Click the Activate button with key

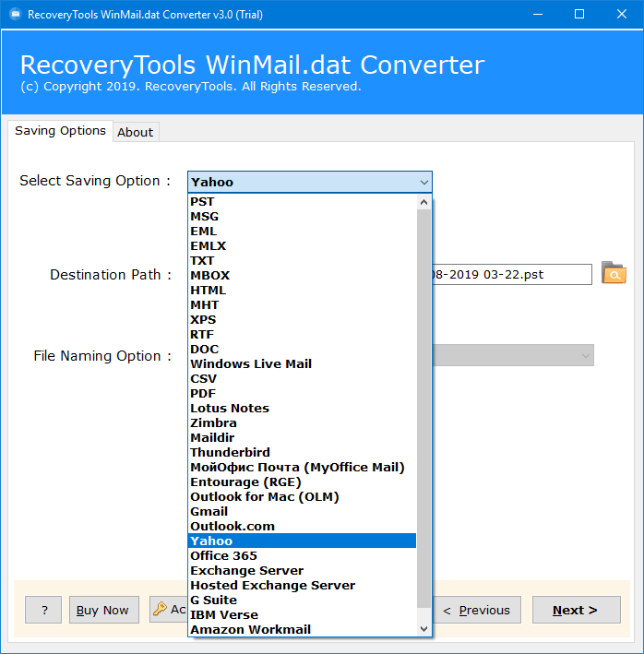tap(169, 610)
